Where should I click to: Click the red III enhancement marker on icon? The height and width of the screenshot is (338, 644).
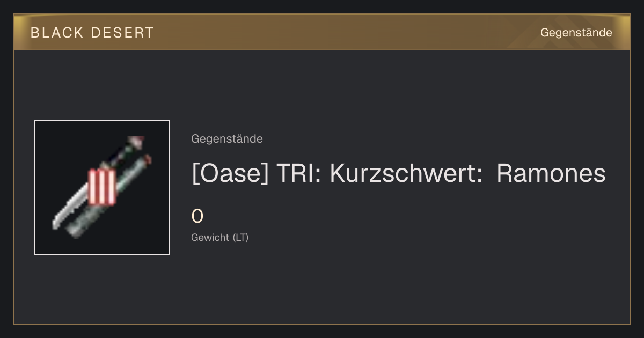point(102,187)
